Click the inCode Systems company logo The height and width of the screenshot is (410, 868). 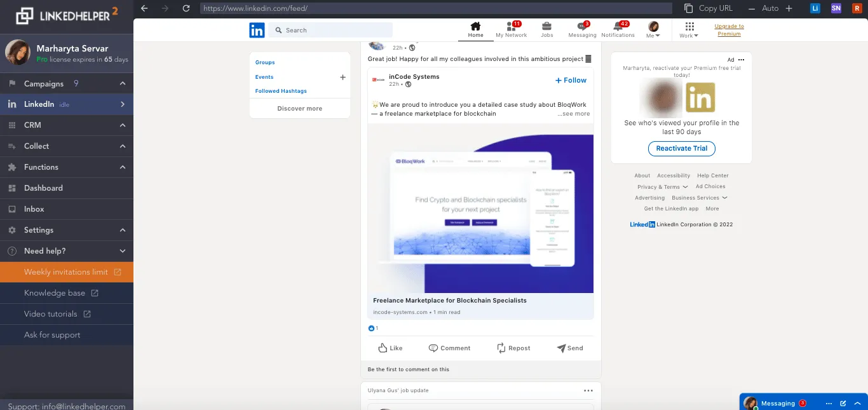click(379, 80)
